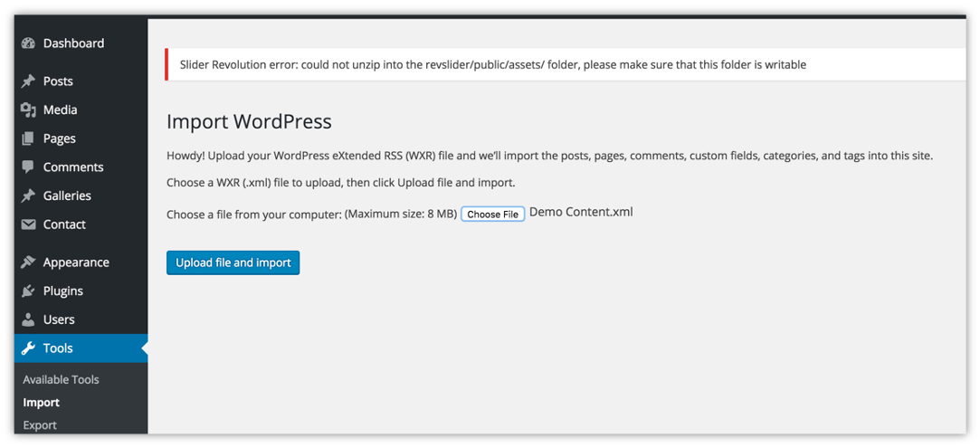Image resolution: width=980 pixels, height=448 pixels.
Task: Open the Media library icon
Action: 28,110
